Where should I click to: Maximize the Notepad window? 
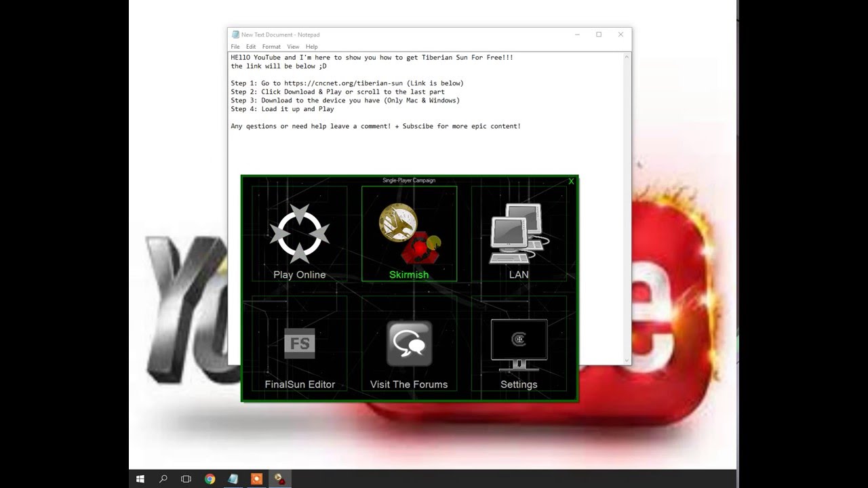[x=599, y=35]
